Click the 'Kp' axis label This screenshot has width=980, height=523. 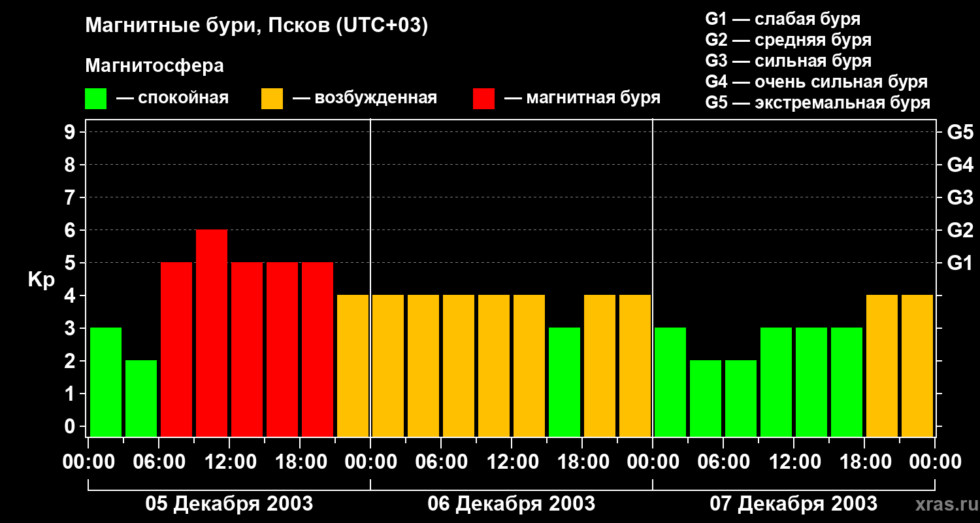click(41, 280)
